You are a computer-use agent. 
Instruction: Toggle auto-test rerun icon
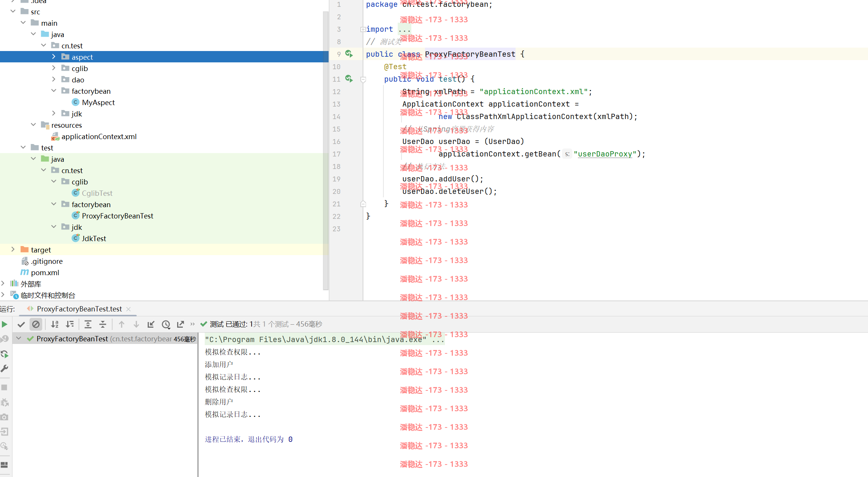[5, 354]
